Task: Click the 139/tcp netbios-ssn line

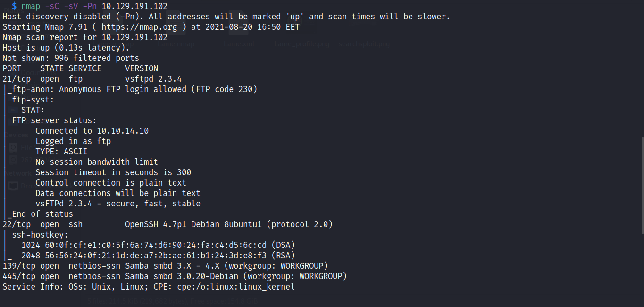Action: 165,266
